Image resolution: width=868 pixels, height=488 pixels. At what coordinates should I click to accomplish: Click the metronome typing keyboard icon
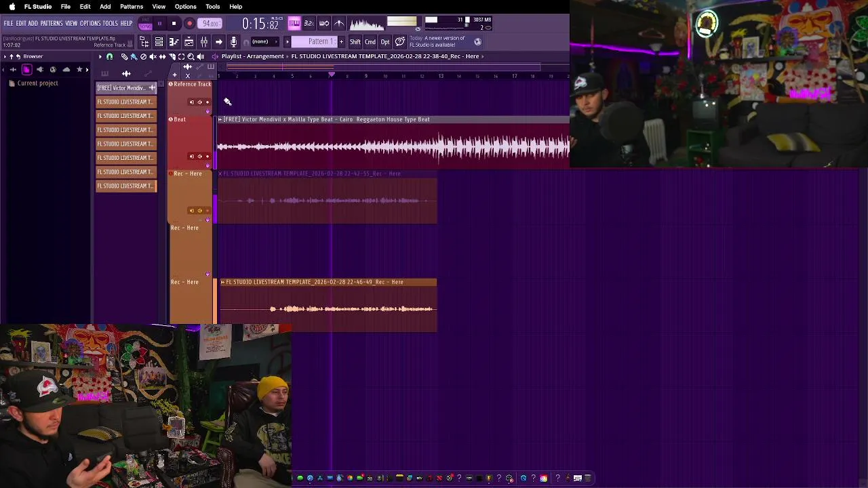tap(294, 23)
